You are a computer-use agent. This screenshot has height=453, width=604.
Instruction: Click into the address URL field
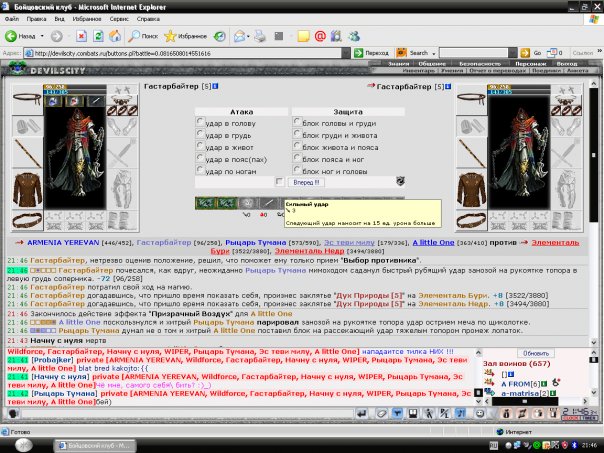183,53
